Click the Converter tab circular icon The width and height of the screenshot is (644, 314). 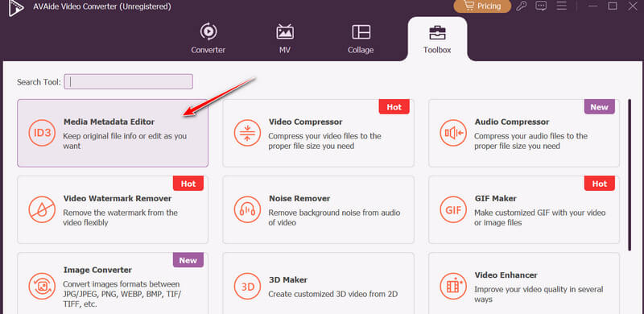pyautogui.click(x=208, y=31)
